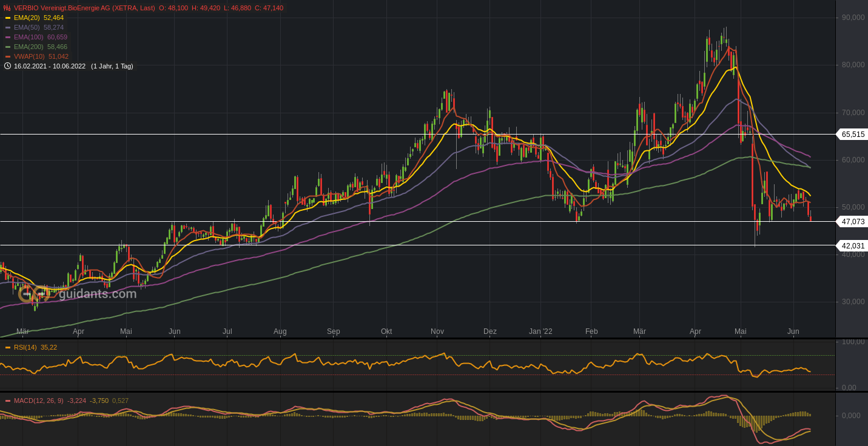Click the clock icon beside the date range
Viewport: 868px width, 446px height.
(7, 66)
